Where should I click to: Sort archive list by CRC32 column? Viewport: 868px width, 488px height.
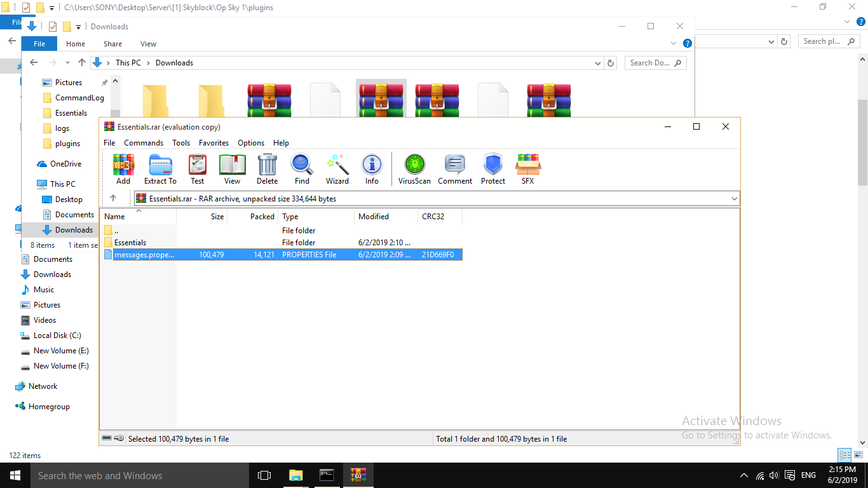click(440, 217)
